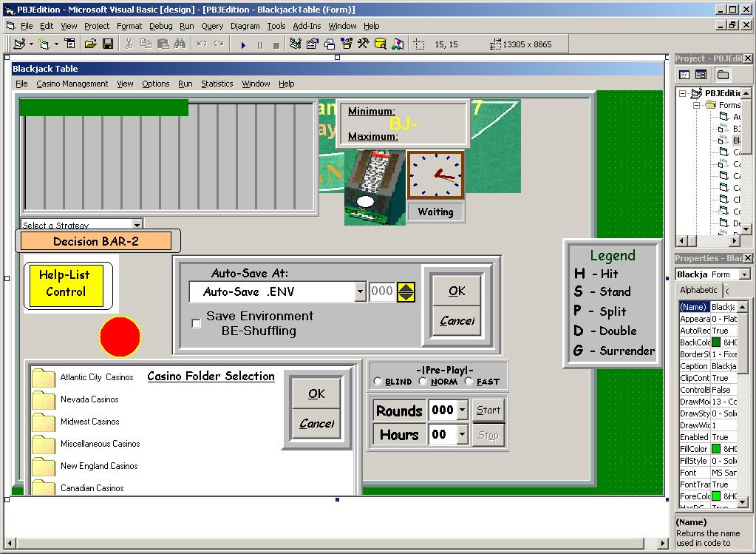Image resolution: width=756 pixels, height=554 pixels.
Task: Click Cancel in Casino Folder Selection
Action: tap(316, 424)
